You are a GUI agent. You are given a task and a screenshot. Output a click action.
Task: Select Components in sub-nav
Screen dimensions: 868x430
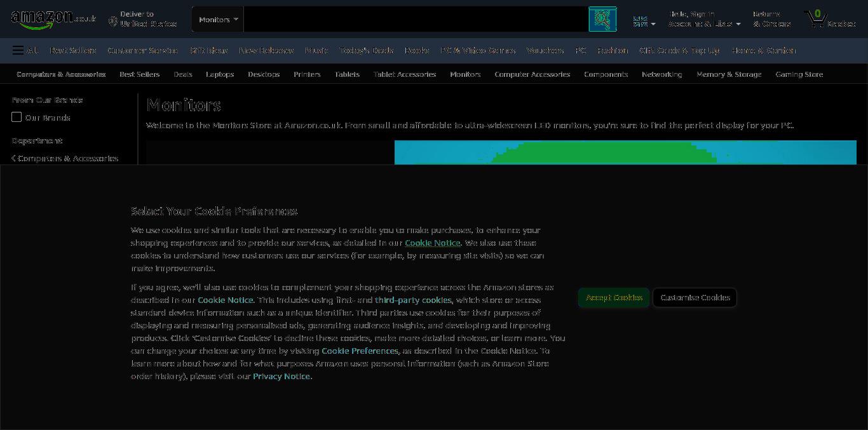tap(606, 74)
